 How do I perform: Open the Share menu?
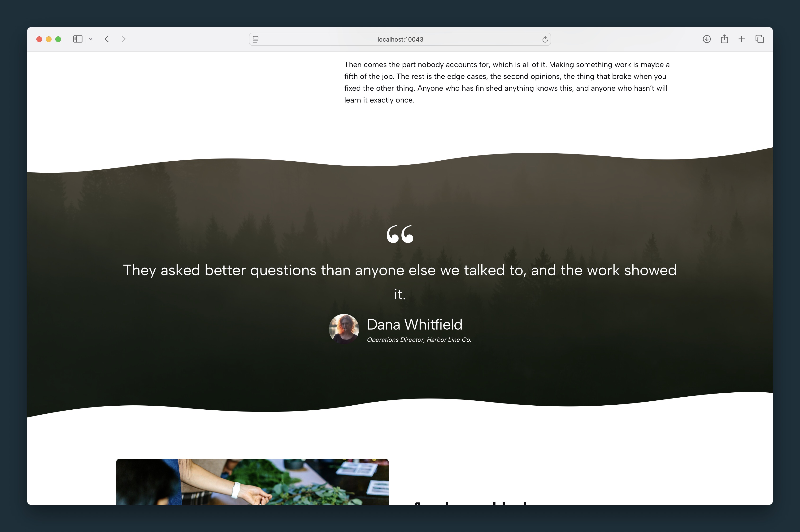point(724,39)
